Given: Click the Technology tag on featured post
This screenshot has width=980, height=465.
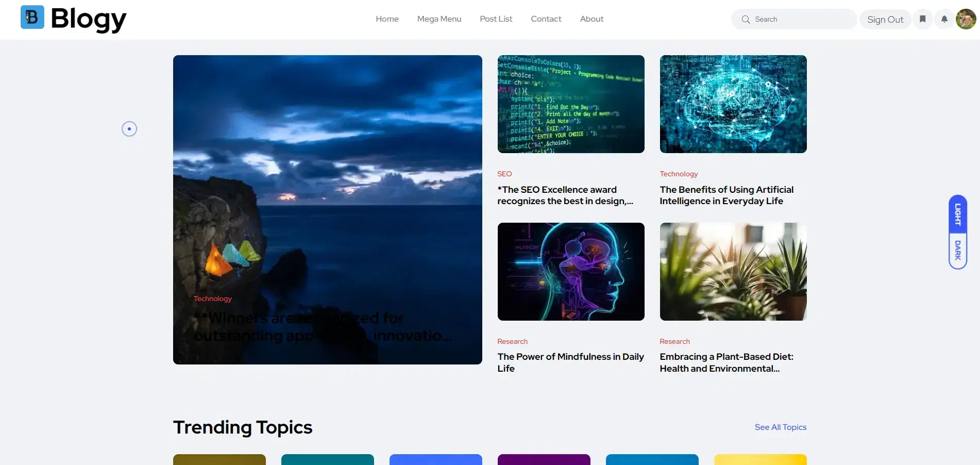Looking at the screenshot, I should (x=212, y=298).
